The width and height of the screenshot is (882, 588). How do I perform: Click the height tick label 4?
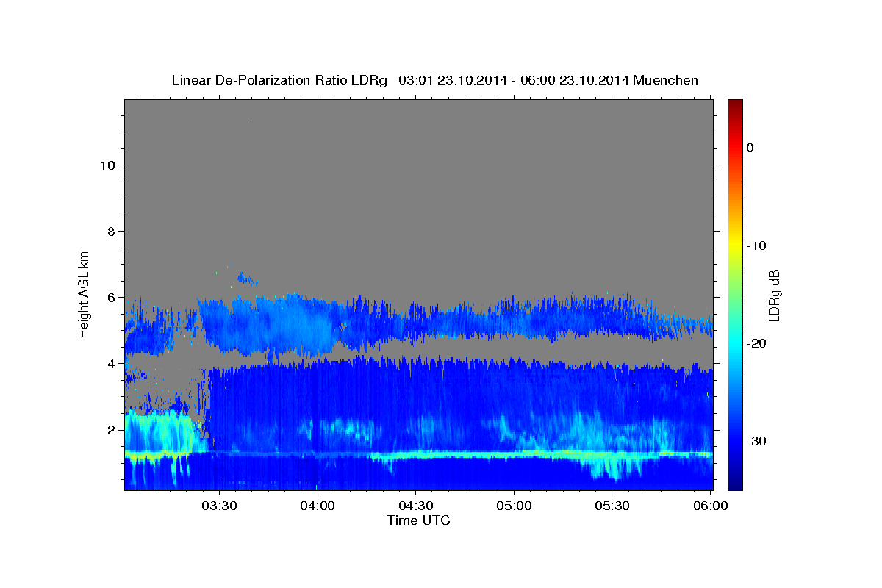(110, 364)
